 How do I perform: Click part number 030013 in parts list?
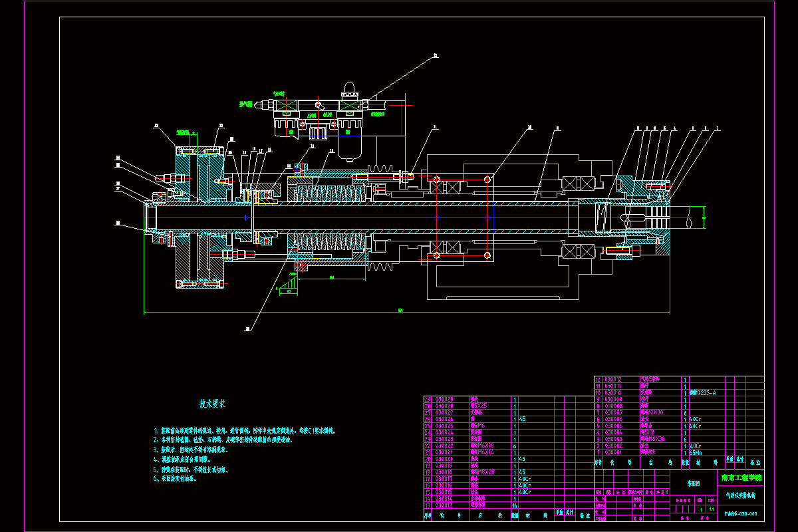[x=444, y=505]
